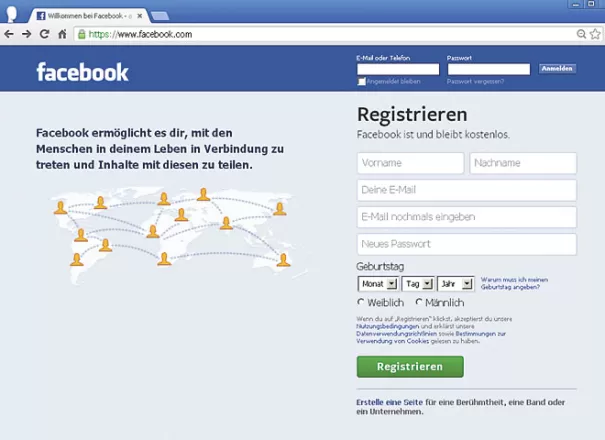
Task: Click the address bar URL
Action: pos(140,34)
